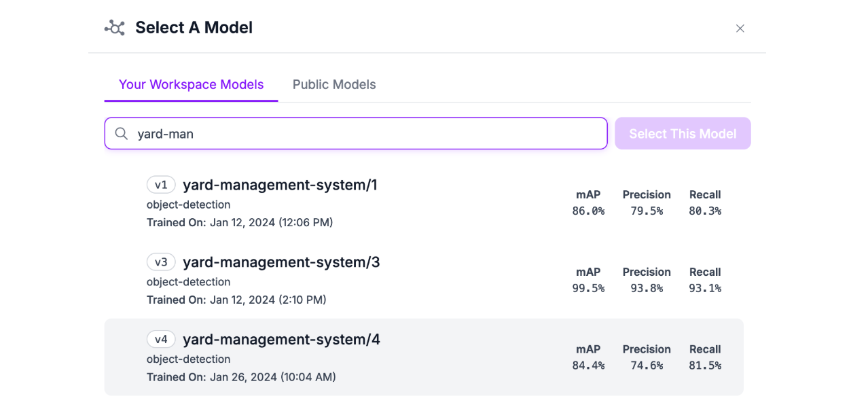This screenshot has height=409, width=868.
Task: Click the 80.3% Recall value
Action: 705,211
